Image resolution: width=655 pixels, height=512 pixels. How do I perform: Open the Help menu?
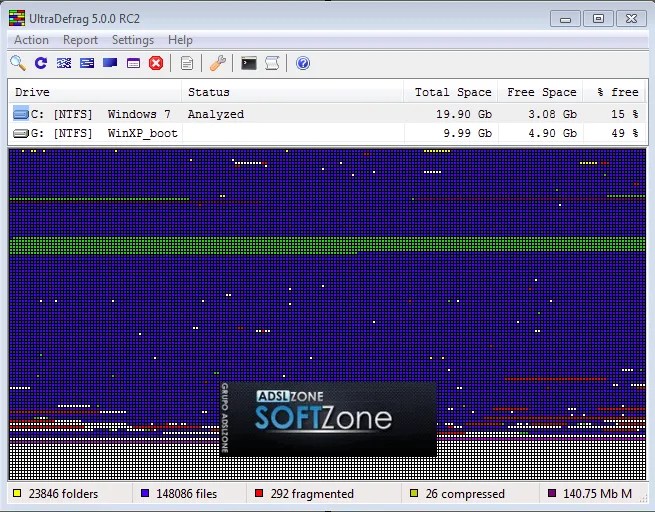tap(180, 40)
